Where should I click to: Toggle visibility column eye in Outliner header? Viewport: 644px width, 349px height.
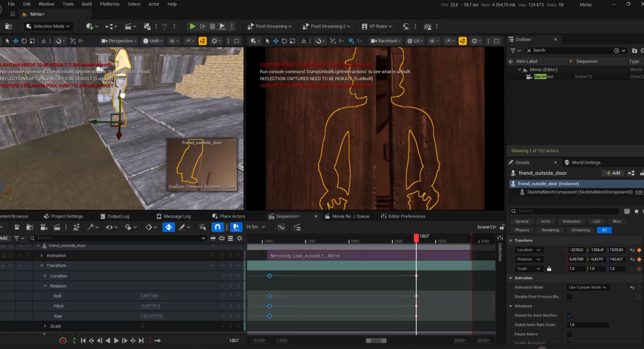pos(510,61)
